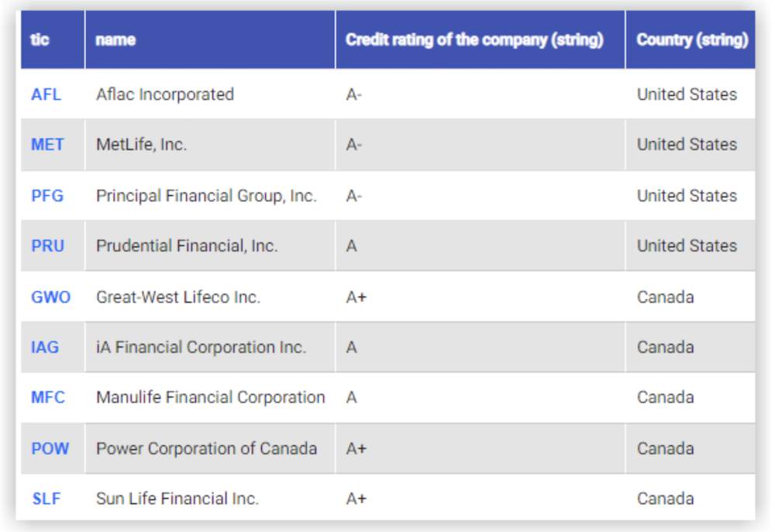Select the MetLife, Inc. name cell
This screenshot has width=775, height=532.
click(x=141, y=145)
